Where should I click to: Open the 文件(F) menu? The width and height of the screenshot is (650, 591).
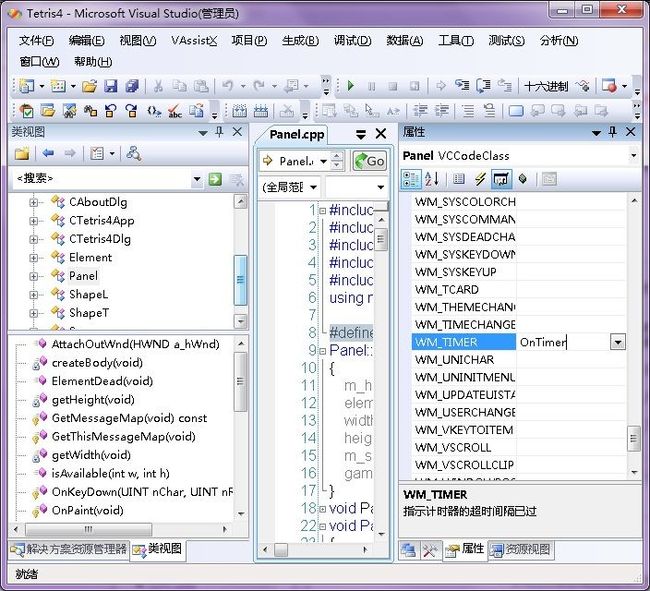tap(36, 41)
